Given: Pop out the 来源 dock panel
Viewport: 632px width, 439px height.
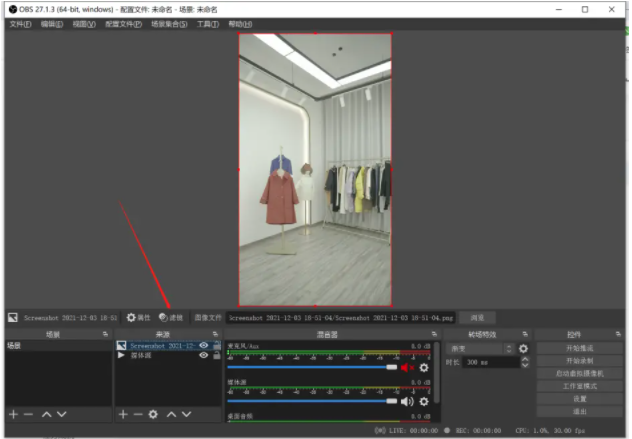Looking at the screenshot, I should [x=215, y=334].
